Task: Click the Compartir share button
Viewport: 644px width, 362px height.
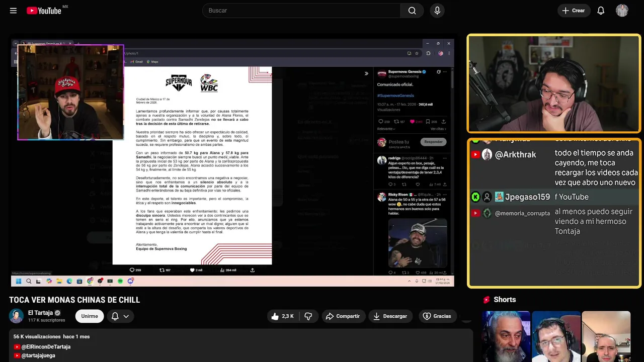Action: click(x=343, y=316)
